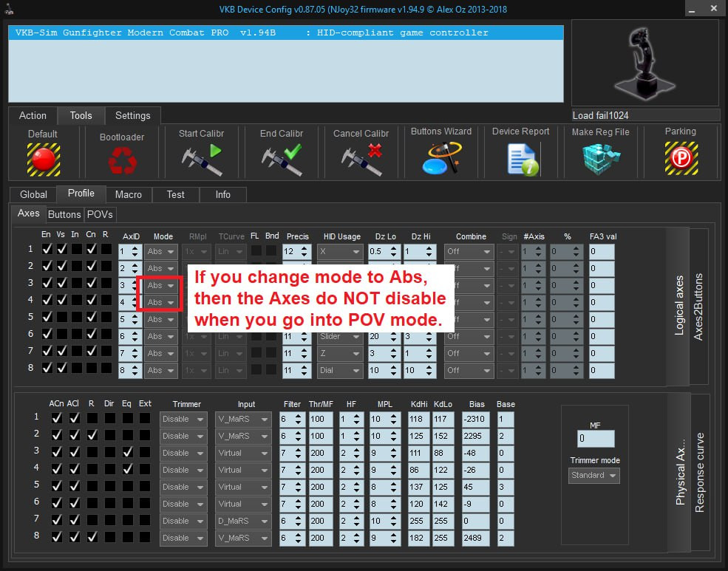The image size is (728, 571).
Task: Switch to the POVs sub-tab
Action: (x=100, y=214)
